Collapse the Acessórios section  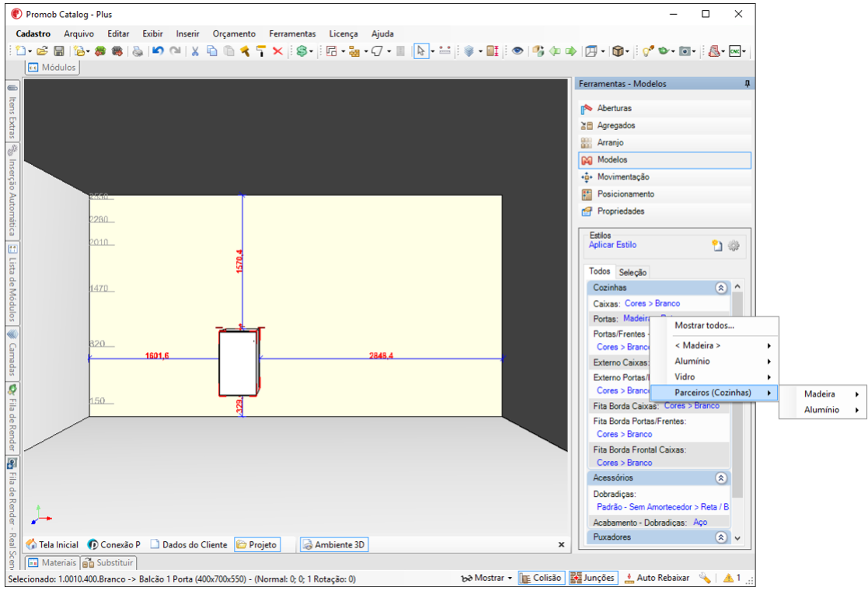coord(720,478)
